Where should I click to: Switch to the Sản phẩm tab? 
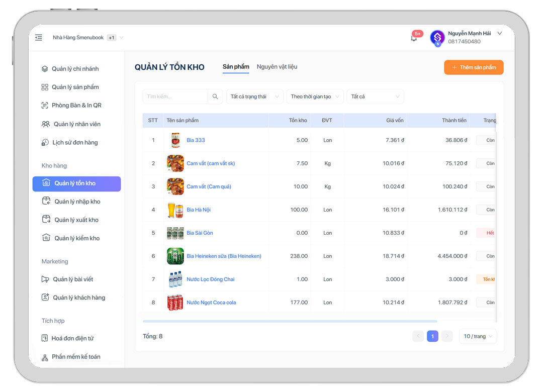click(236, 67)
